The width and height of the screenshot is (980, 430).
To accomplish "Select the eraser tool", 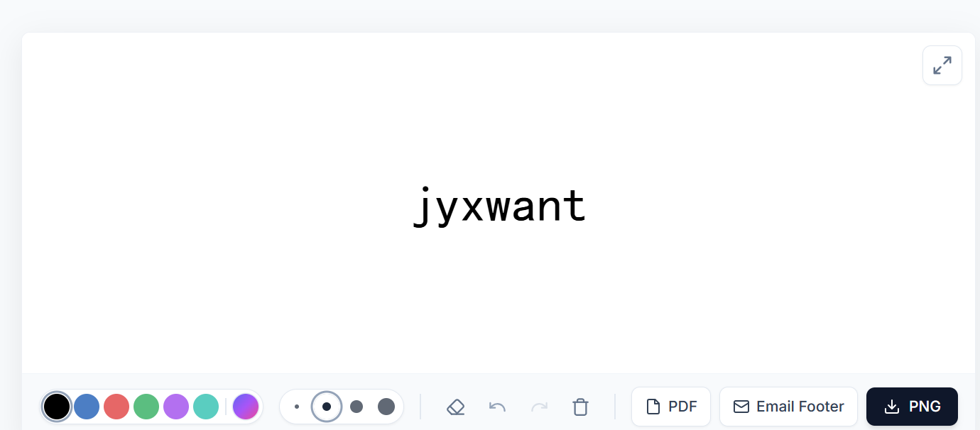I will tap(456, 407).
